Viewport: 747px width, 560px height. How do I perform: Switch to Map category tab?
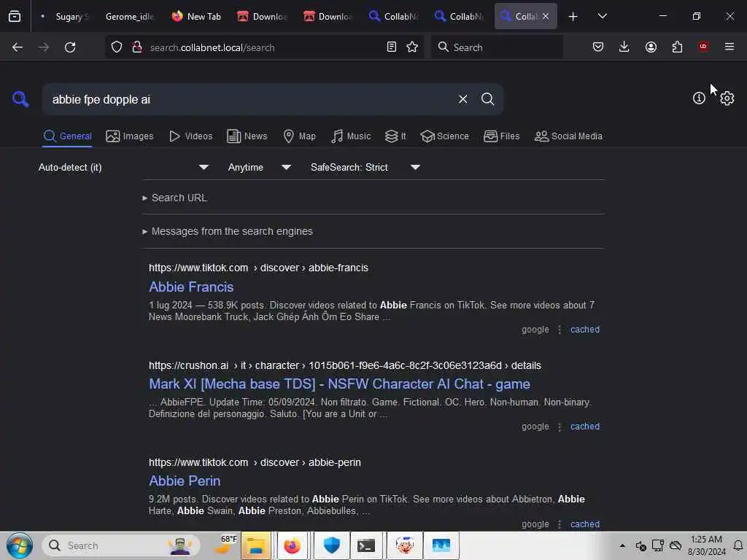coord(299,136)
